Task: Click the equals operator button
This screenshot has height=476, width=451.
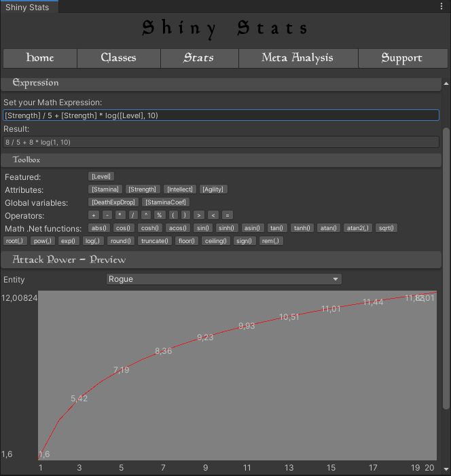Action: pos(227,215)
